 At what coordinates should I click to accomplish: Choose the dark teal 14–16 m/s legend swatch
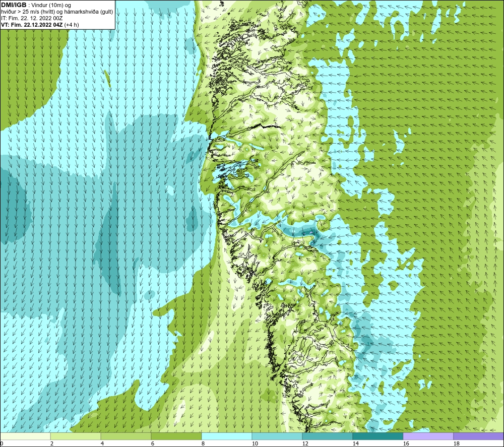(x=377, y=436)
